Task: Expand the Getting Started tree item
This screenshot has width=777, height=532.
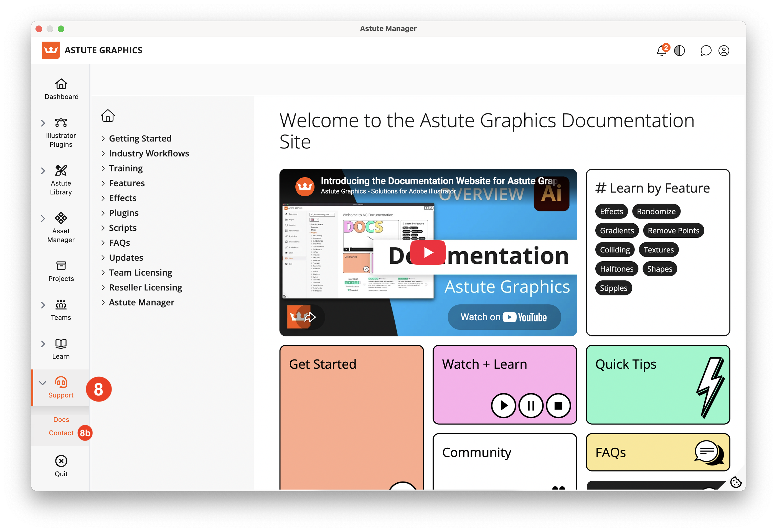Action: [x=103, y=138]
